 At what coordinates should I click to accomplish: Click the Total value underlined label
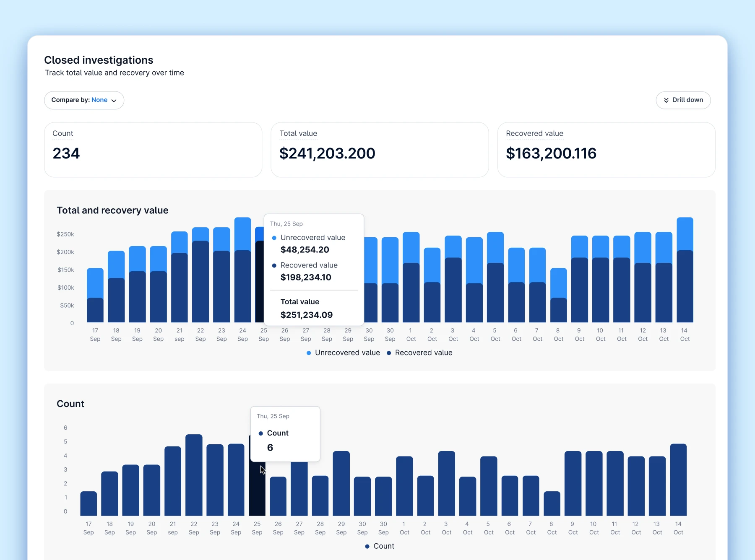click(x=298, y=133)
